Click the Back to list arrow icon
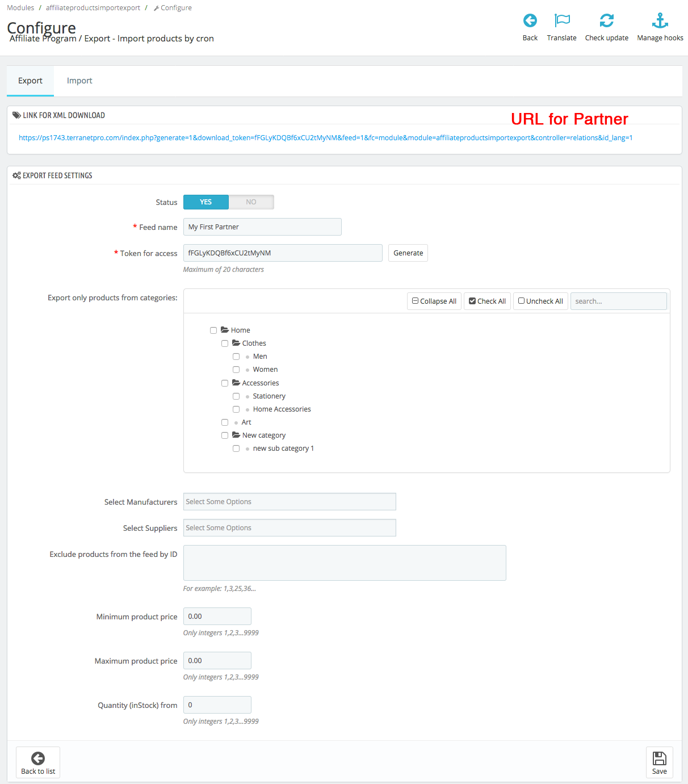This screenshot has height=784, width=688. (x=38, y=758)
